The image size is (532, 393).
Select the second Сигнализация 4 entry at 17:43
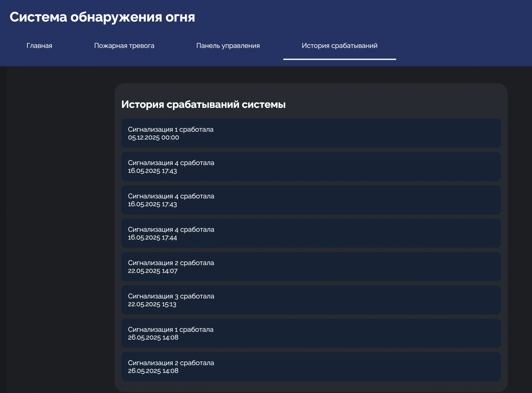tap(310, 200)
